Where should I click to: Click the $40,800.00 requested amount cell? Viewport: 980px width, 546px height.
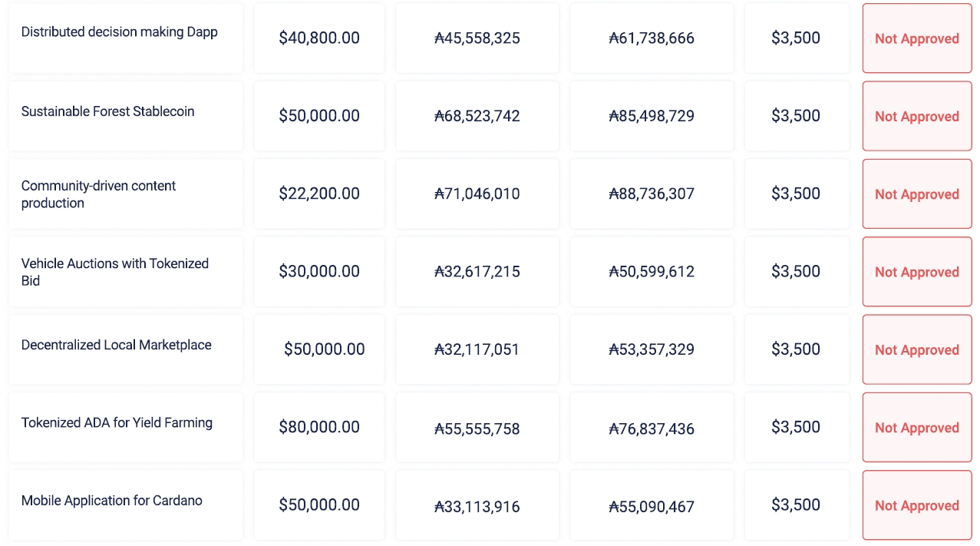[x=319, y=38]
